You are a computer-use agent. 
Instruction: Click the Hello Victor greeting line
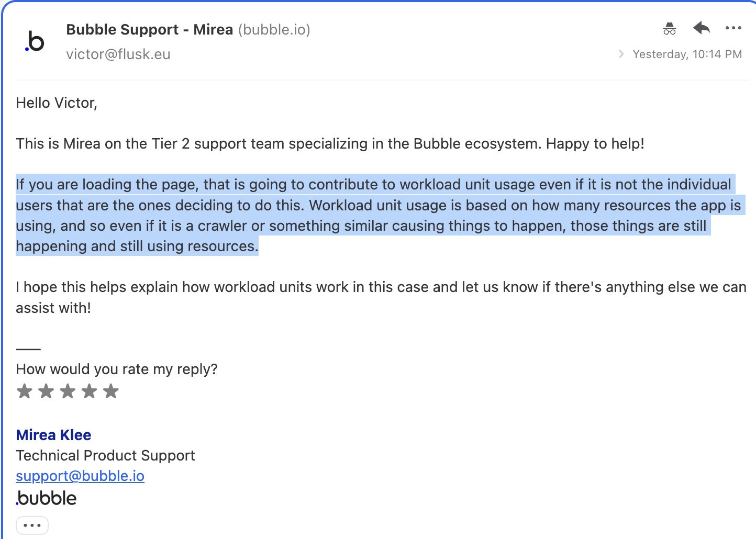(x=57, y=103)
